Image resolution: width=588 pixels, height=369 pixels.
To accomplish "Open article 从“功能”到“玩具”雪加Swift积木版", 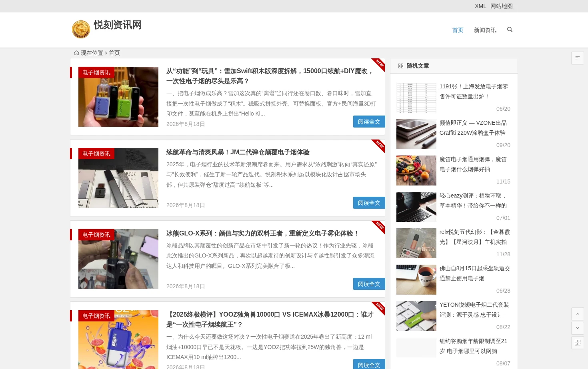I will (271, 76).
